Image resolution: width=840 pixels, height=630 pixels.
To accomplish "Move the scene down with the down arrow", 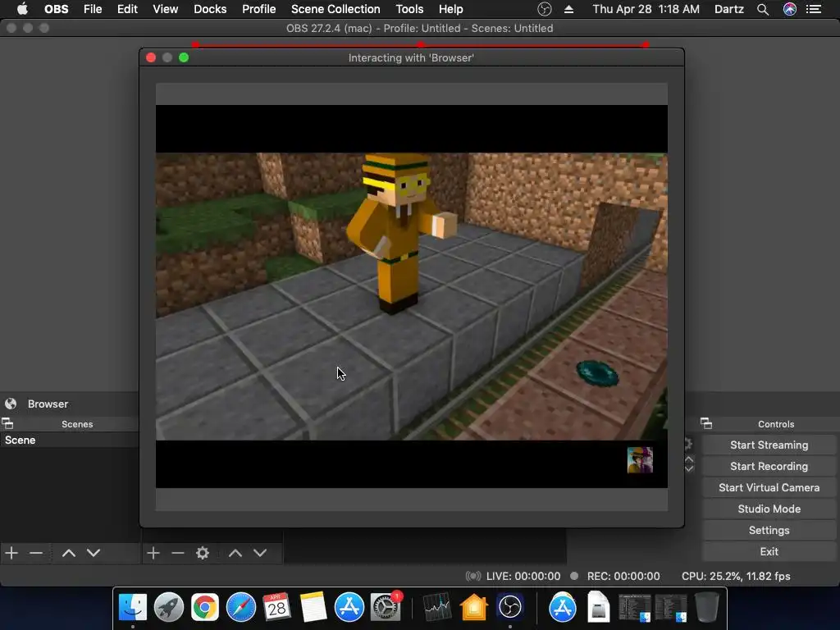I will [x=94, y=553].
